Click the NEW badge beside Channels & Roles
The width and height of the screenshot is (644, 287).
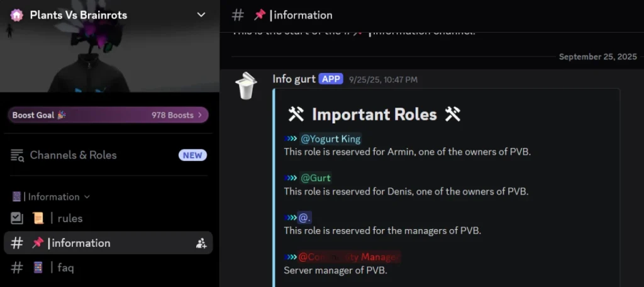tap(192, 155)
